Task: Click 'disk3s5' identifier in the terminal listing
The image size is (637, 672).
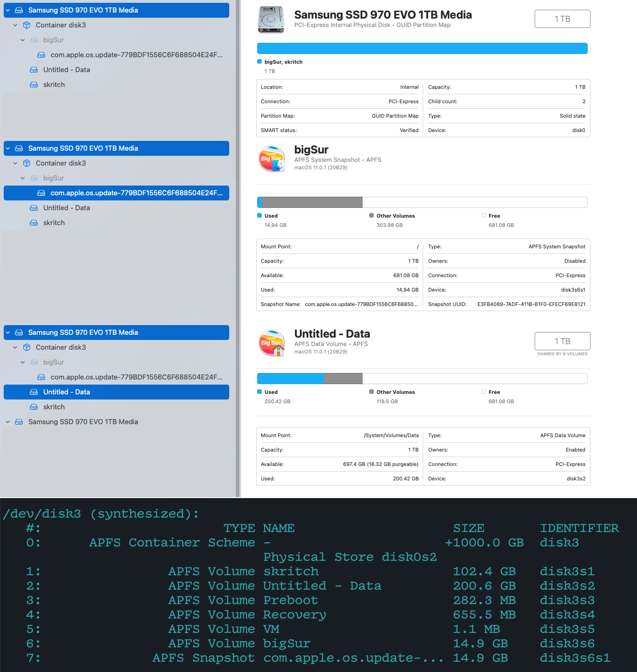Action: [568, 629]
